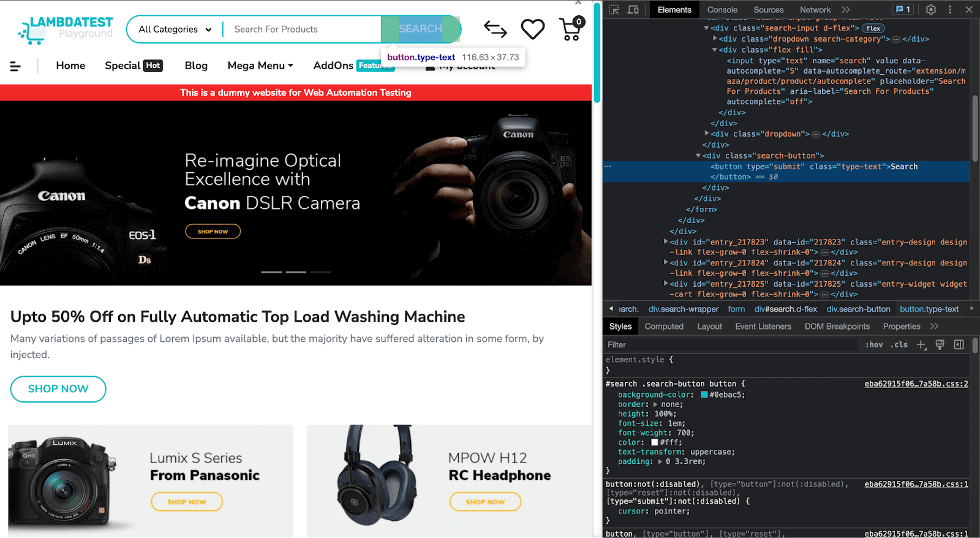Select the div.search-wrapper breadcrumb
Image resolution: width=980 pixels, height=538 pixels.
coord(684,309)
